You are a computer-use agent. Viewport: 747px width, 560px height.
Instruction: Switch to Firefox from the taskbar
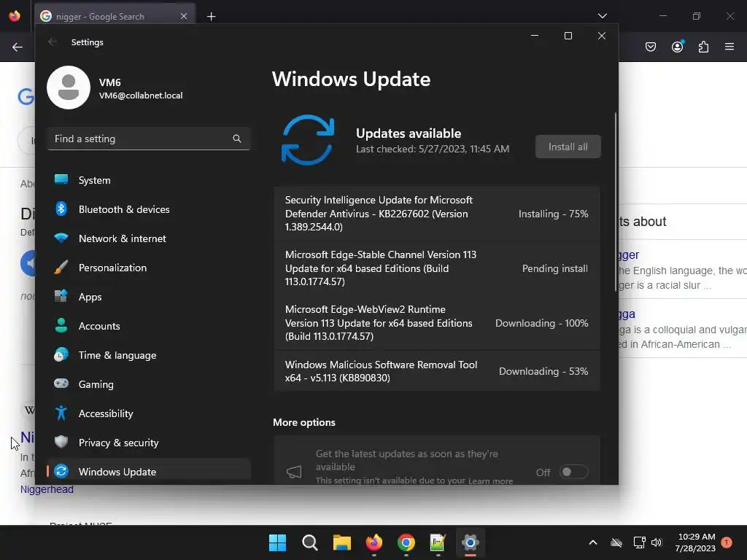pos(374,542)
